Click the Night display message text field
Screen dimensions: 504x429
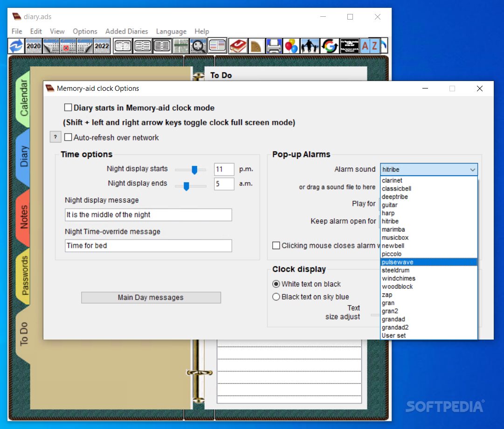tap(148, 214)
